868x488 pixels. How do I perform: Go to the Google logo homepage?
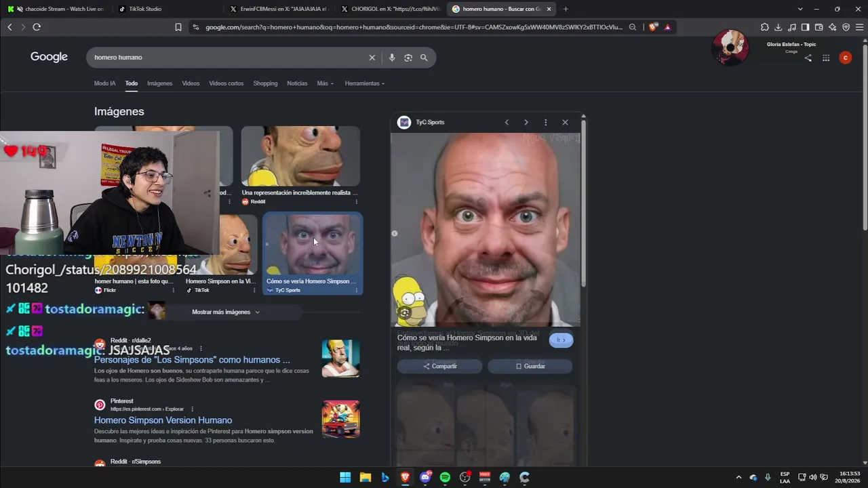(49, 57)
